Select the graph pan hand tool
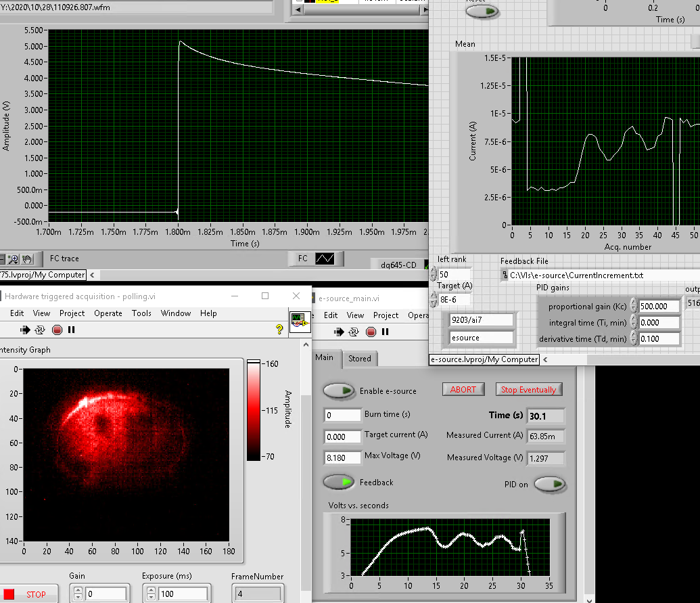 point(26,259)
